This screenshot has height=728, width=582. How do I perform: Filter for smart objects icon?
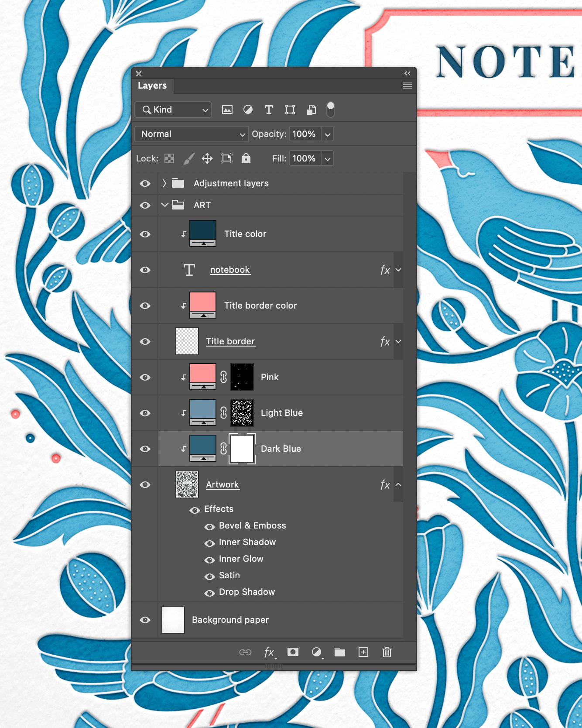pos(312,110)
